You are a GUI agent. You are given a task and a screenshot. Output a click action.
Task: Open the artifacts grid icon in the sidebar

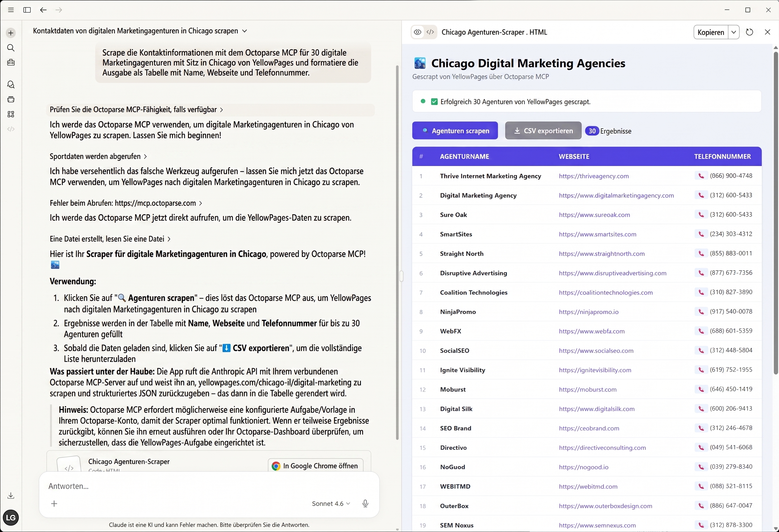click(x=11, y=114)
